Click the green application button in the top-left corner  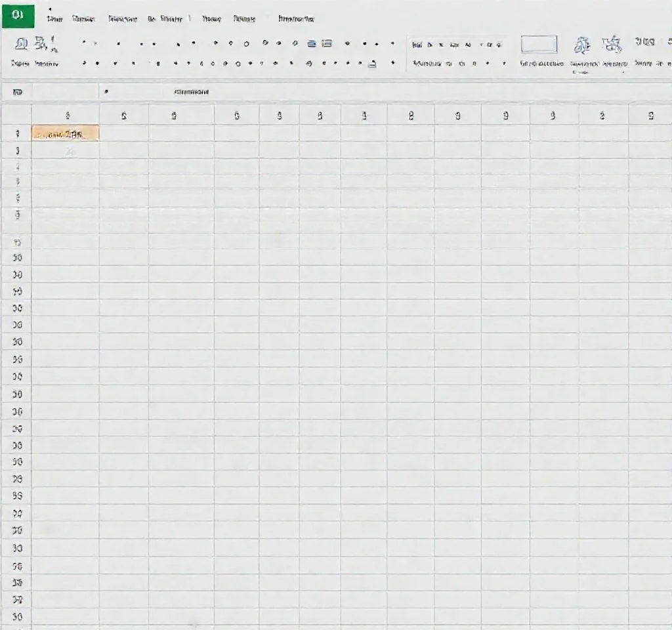pos(18,16)
